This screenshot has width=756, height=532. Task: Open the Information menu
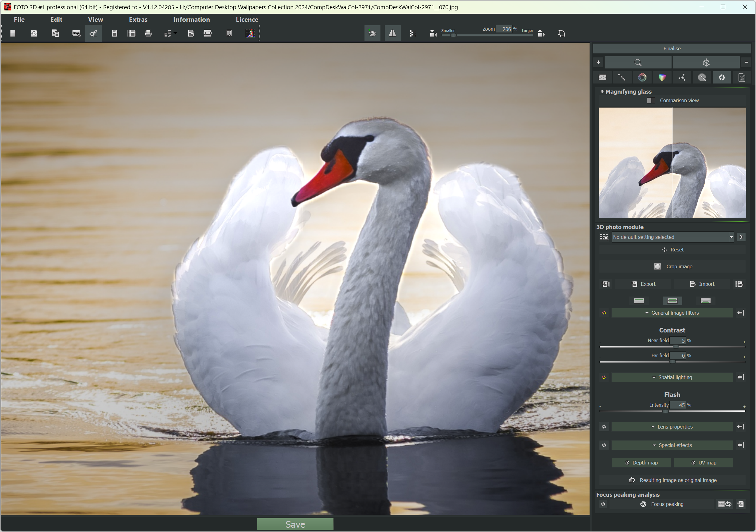click(191, 20)
